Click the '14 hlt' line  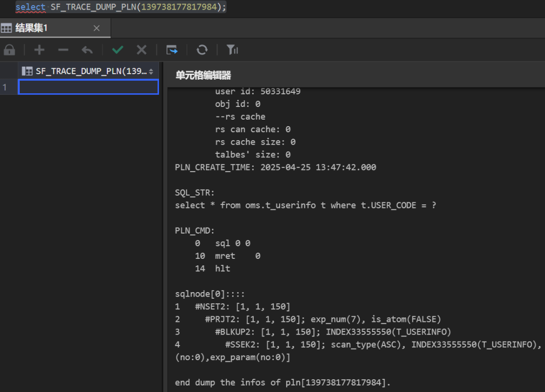click(212, 268)
